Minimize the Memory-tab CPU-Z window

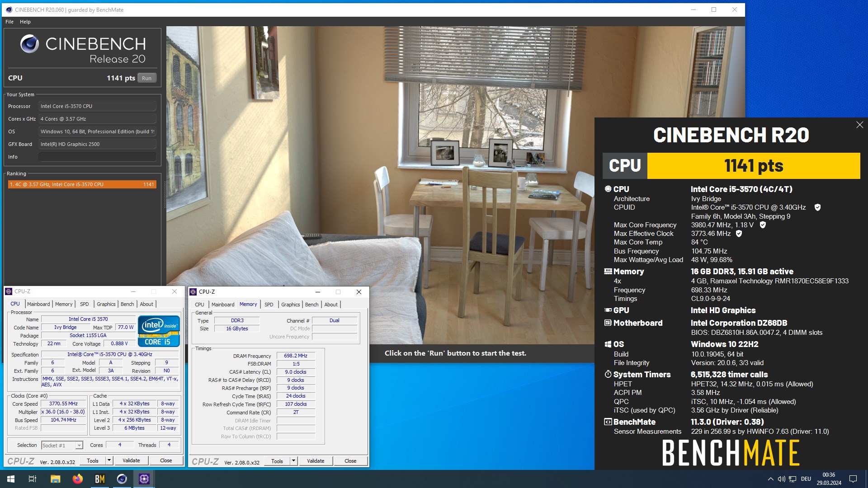click(x=318, y=292)
